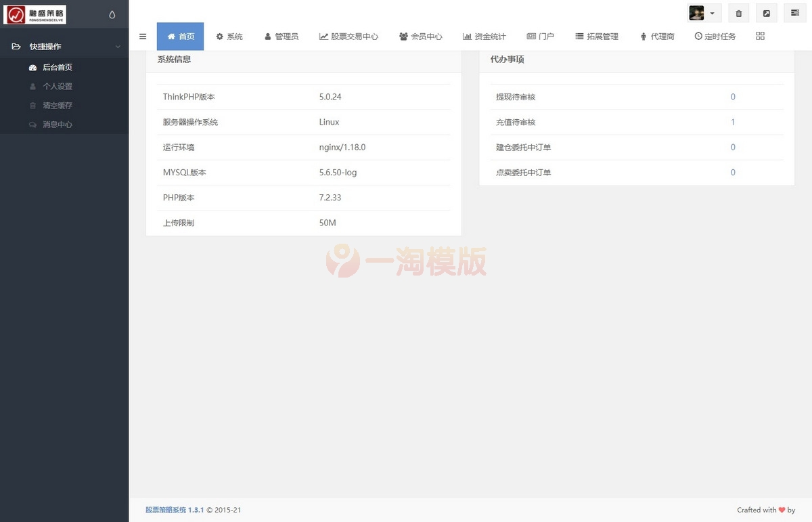Image resolution: width=812 pixels, height=522 pixels.
Task: Click the server list icon at top right
Action: pyautogui.click(x=794, y=13)
